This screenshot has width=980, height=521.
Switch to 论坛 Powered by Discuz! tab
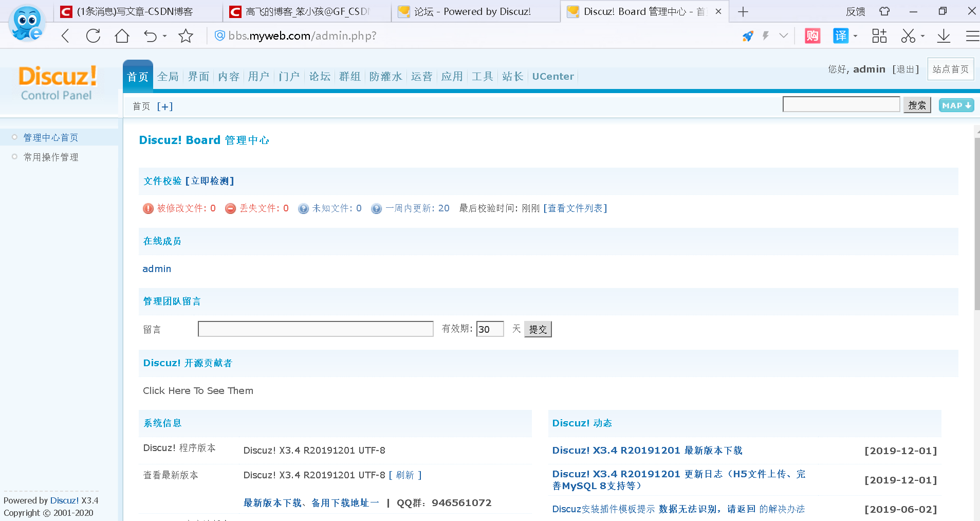476,11
